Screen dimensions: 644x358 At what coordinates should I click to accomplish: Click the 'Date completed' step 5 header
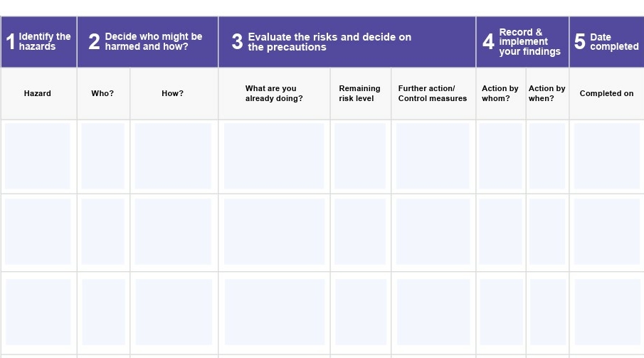pyautogui.click(x=606, y=41)
